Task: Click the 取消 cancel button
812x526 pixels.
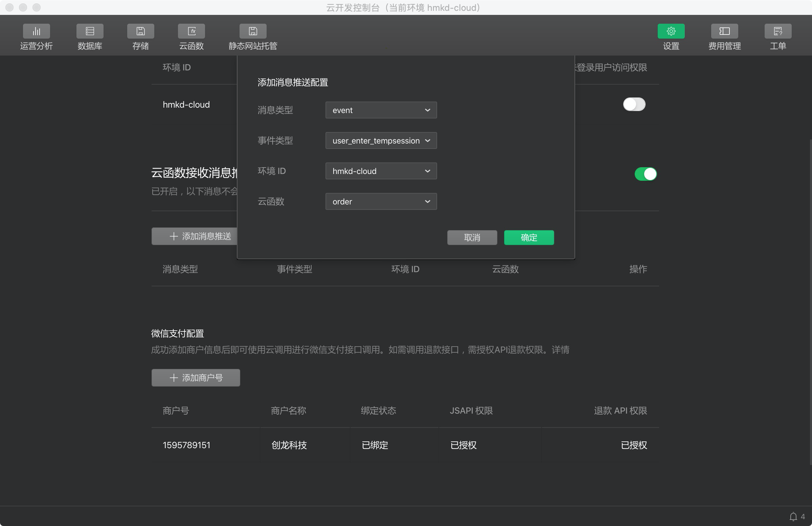Action: tap(472, 238)
